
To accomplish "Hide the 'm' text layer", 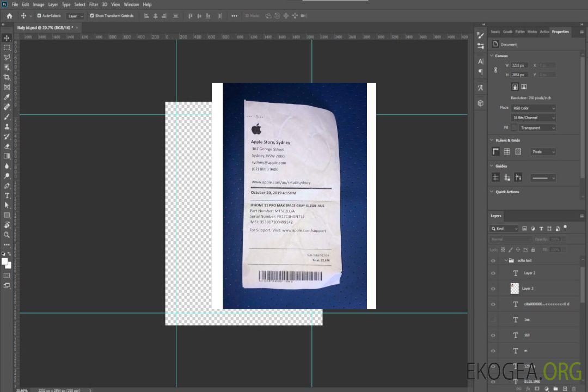I will tap(493, 351).
